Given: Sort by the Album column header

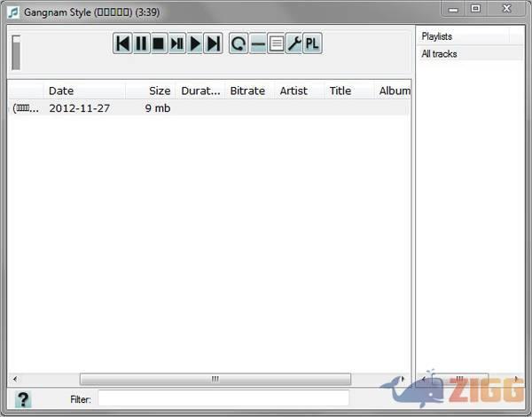Looking at the screenshot, I should pyautogui.click(x=393, y=90).
